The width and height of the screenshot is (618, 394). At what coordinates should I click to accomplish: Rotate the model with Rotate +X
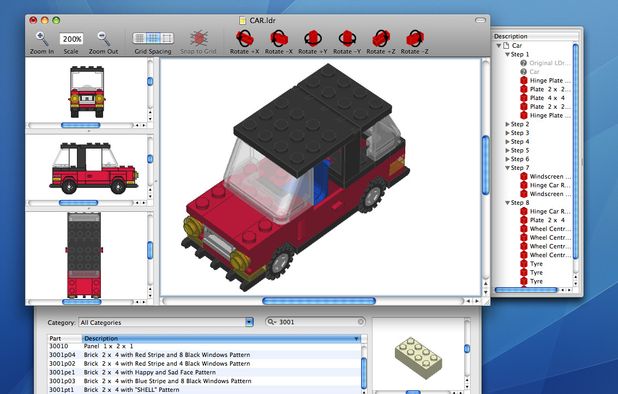click(244, 39)
